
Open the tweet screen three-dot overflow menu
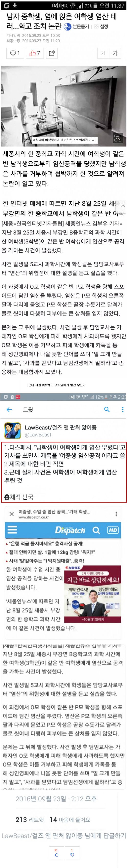[123, 409]
